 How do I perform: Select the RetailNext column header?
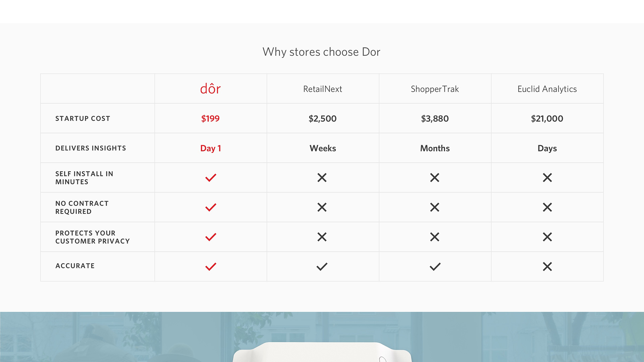(323, 89)
